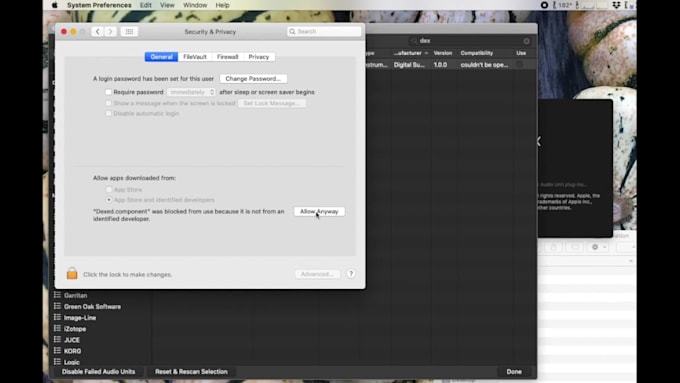This screenshot has width=680, height=383.
Task: Switch to the FileVault tab
Action: click(195, 57)
